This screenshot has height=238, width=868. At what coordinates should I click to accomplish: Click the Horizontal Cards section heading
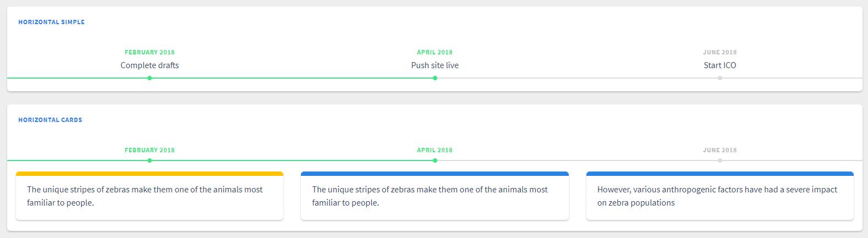[50, 120]
